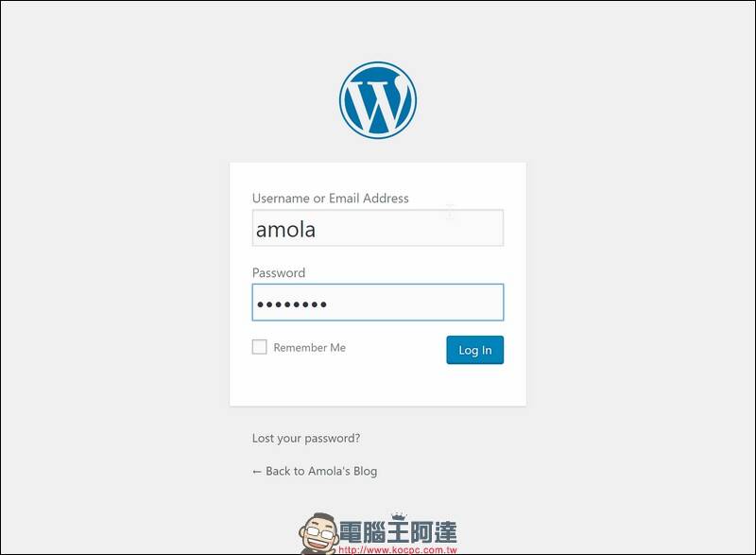Image resolution: width=756 pixels, height=555 pixels.
Task: Click the 電腦王阿達 watermark text
Action: coord(398,533)
